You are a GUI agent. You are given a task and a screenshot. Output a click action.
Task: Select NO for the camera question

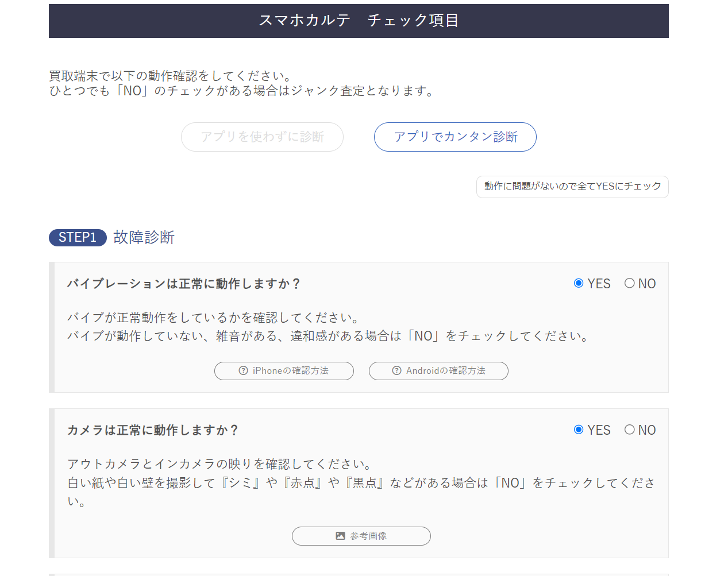629,430
